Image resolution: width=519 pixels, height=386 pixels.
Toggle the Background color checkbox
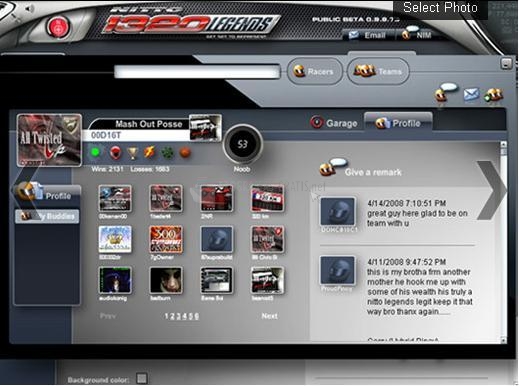click(x=142, y=378)
